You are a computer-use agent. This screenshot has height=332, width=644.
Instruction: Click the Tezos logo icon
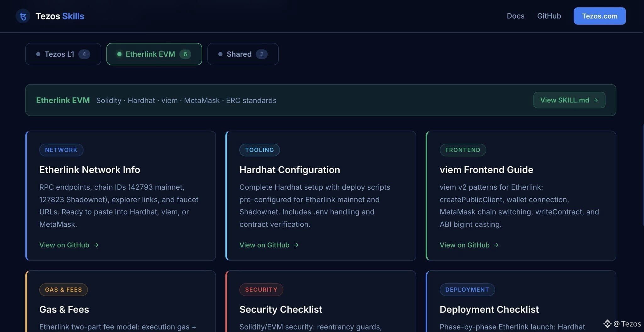[23, 16]
